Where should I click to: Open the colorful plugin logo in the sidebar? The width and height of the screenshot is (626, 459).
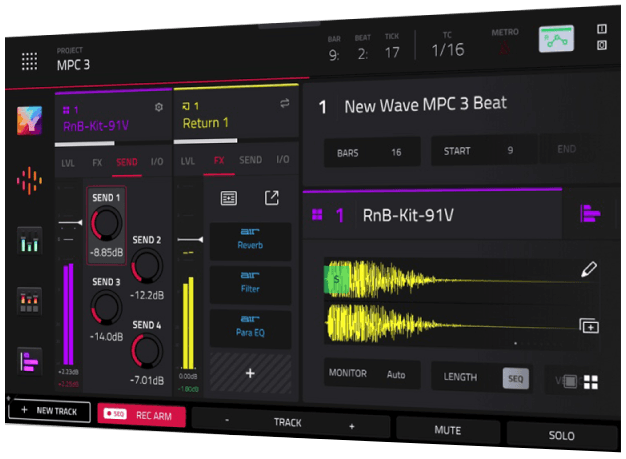[29, 120]
